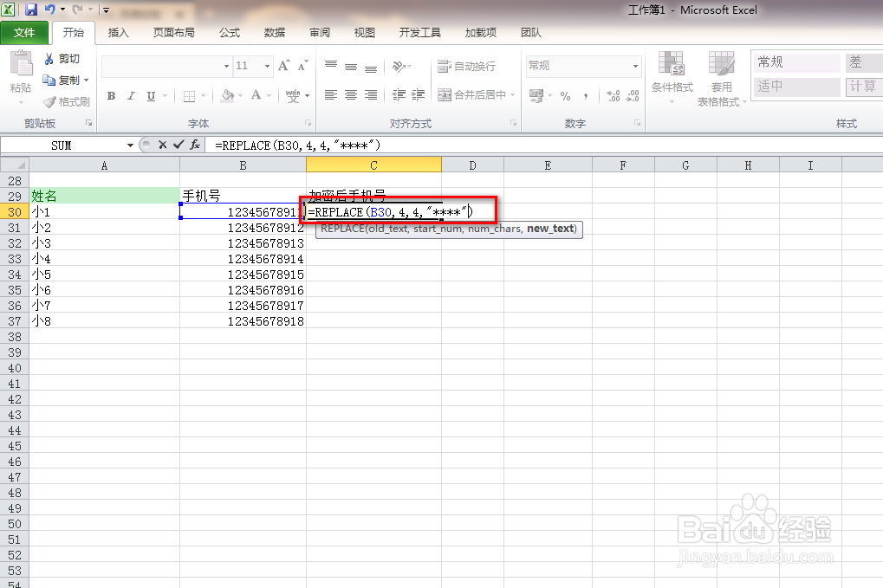This screenshot has width=883, height=588.
Task: Expand the Paste options arrow
Action: click(x=21, y=102)
